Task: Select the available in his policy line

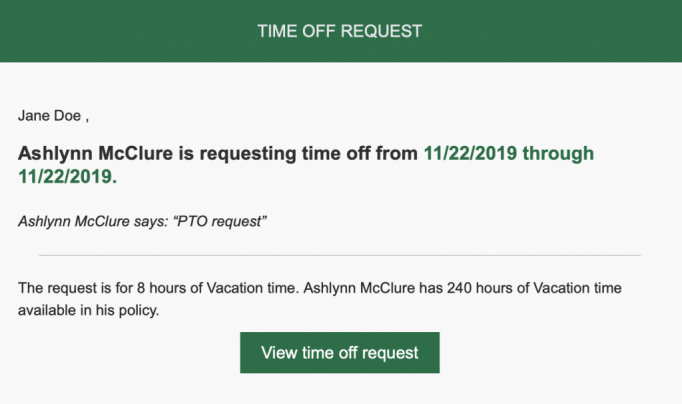Action: (88, 311)
